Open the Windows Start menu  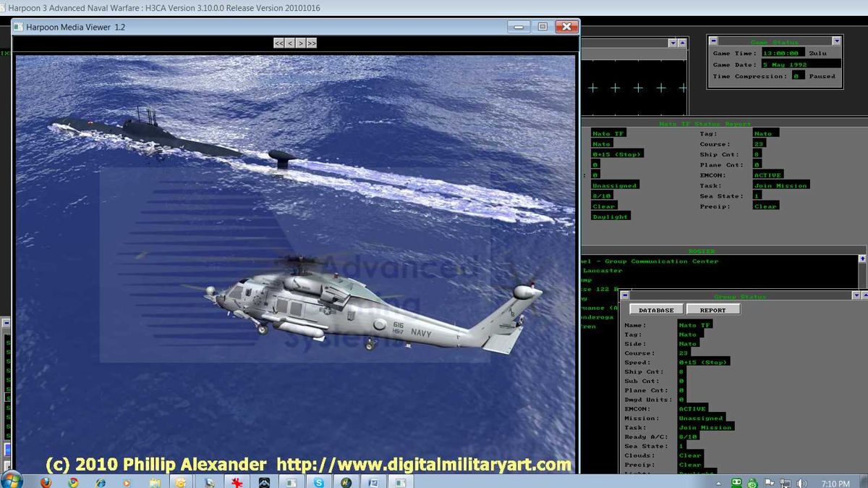click(12, 481)
